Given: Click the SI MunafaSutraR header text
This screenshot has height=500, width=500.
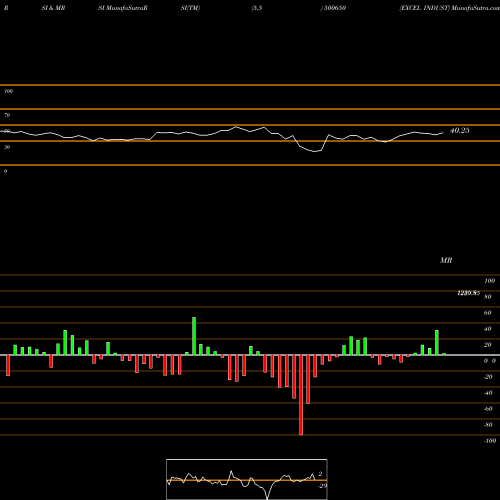Looking at the screenshot, I should pyautogui.click(x=123, y=8).
